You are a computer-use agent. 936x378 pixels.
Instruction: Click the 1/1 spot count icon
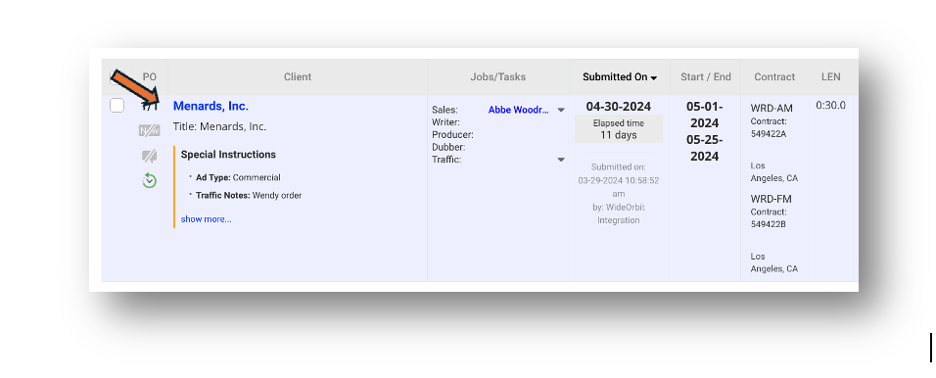(x=150, y=106)
